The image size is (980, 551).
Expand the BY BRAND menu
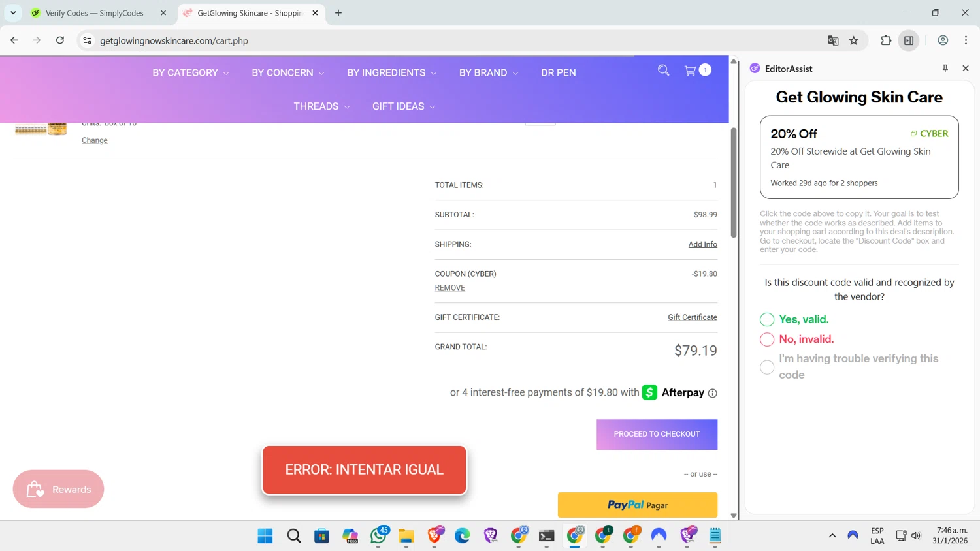pyautogui.click(x=489, y=72)
